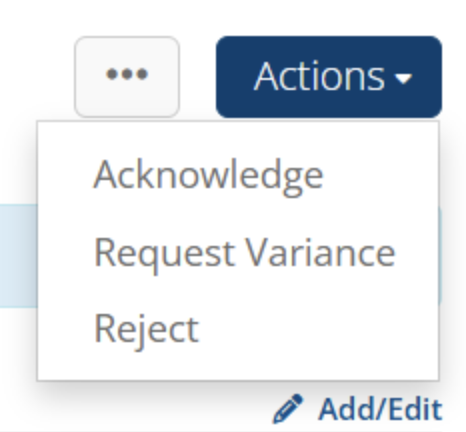Choose Request Variance in the dropdown
The width and height of the screenshot is (466, 432).
click(238, 253)
